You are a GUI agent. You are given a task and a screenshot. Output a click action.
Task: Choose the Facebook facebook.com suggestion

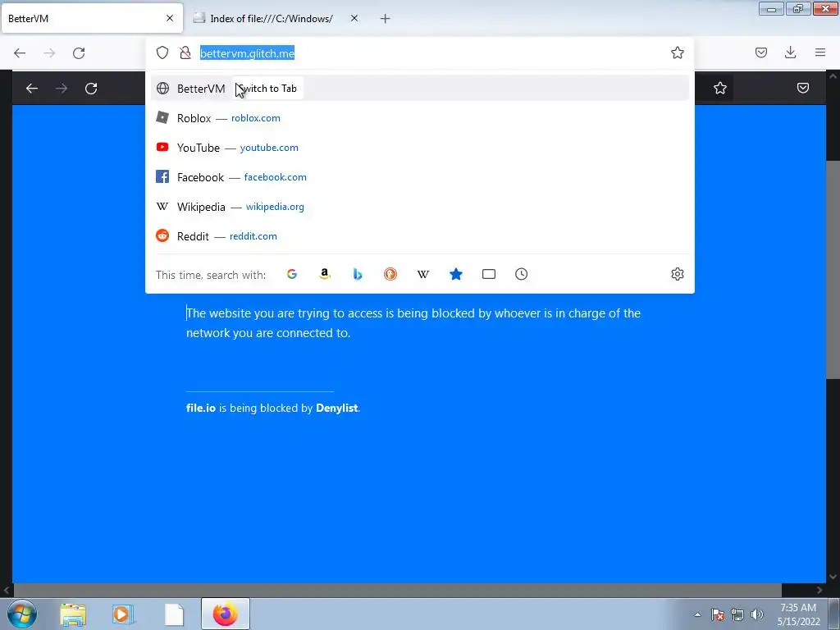419,177
